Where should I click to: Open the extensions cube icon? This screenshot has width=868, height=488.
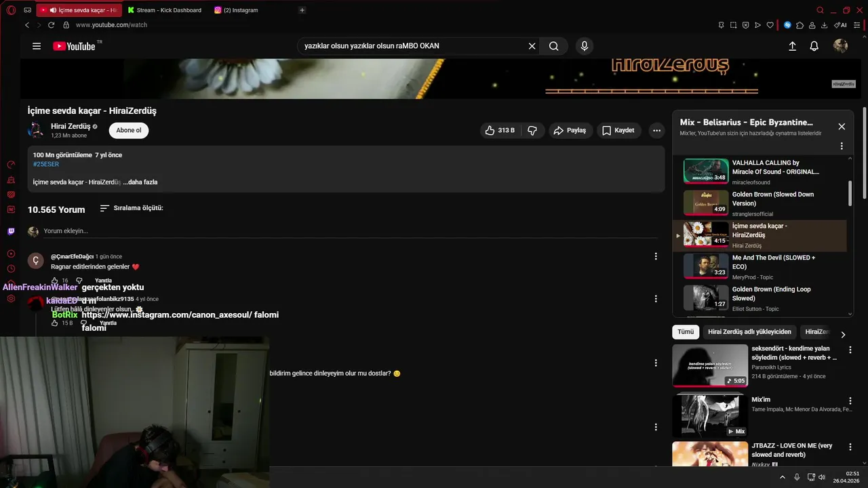[800, 25]
